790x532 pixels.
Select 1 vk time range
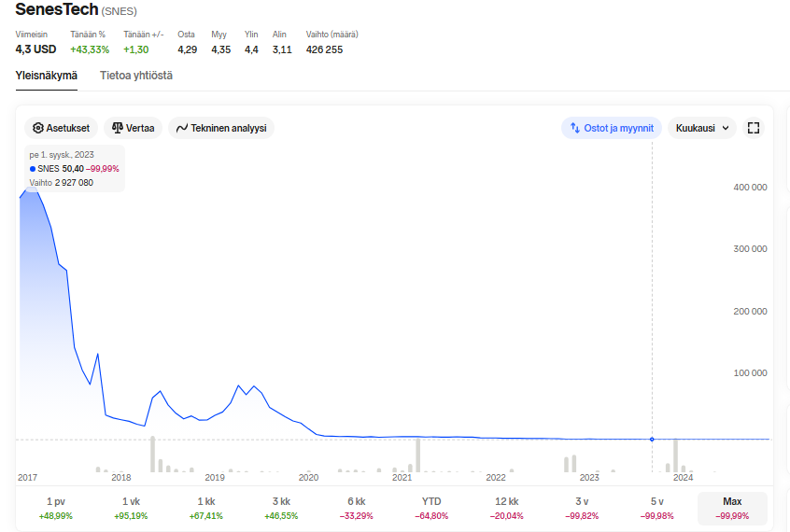(x=131, y=508)
